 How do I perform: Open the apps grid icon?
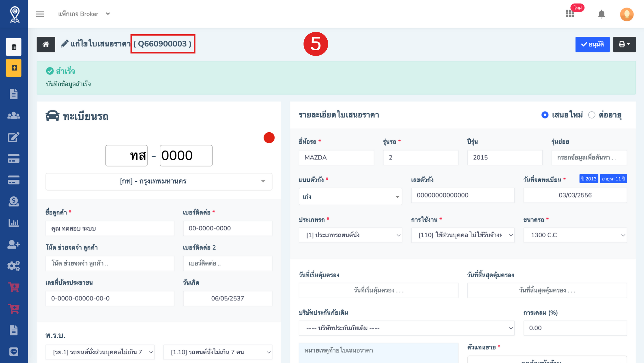click(570, 14)
